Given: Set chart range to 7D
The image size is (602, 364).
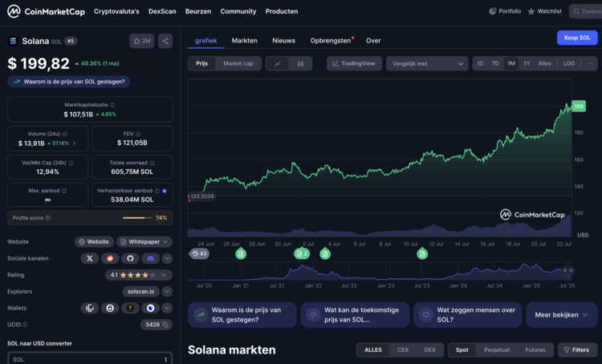Looking at the screenshot, I should point(495,63).
